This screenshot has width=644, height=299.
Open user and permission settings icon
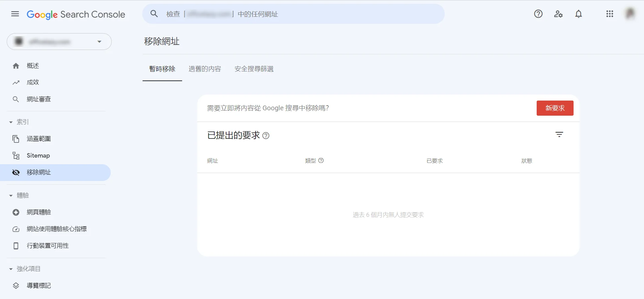pos(558,14)
